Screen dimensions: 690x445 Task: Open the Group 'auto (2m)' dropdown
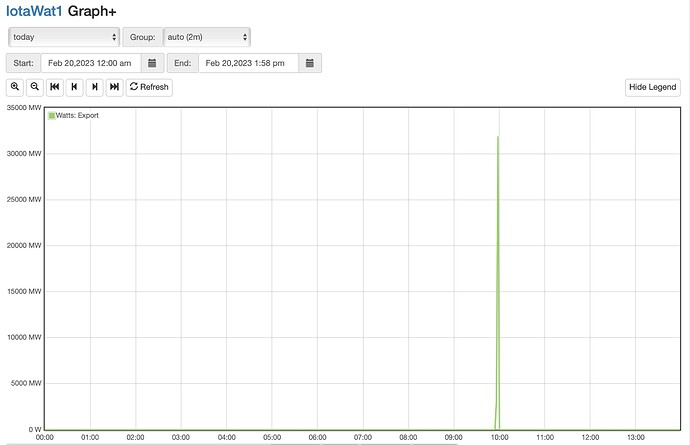207,37
